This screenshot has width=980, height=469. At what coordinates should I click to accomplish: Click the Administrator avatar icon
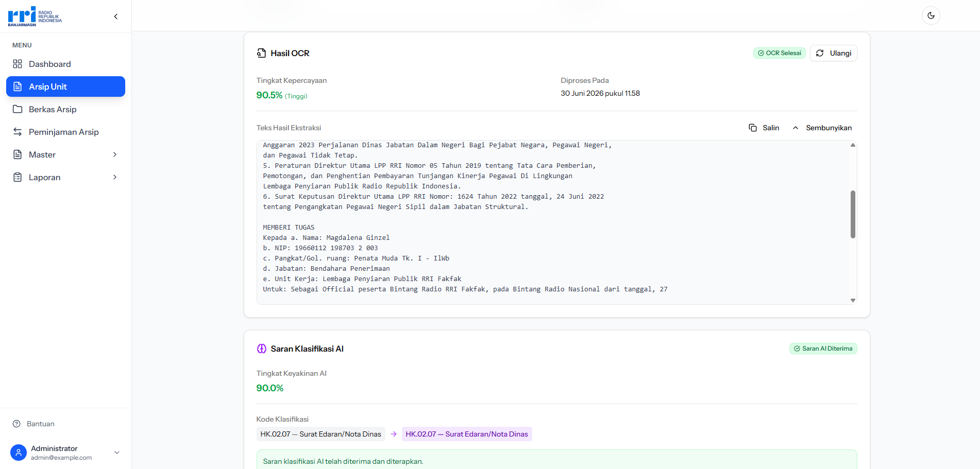point(19,453)
